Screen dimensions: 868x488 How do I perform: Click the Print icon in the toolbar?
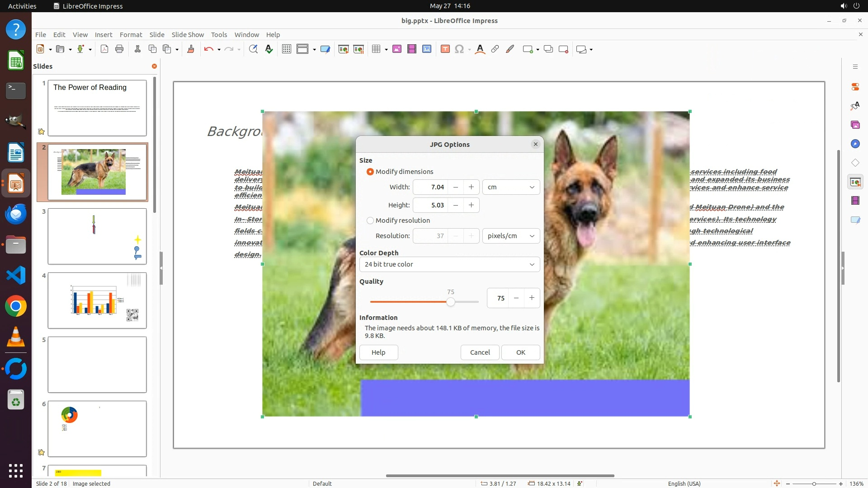coord(119,49)
